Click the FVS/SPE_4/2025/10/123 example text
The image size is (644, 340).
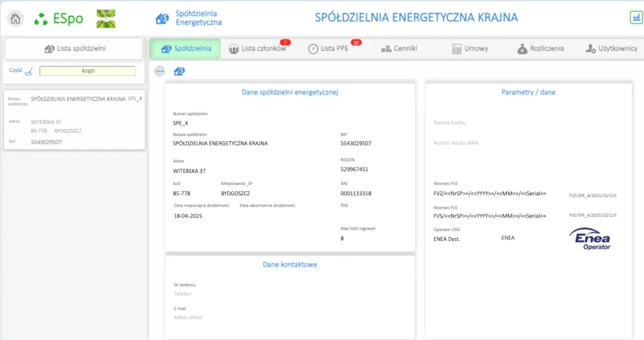(x=592, y=215)
